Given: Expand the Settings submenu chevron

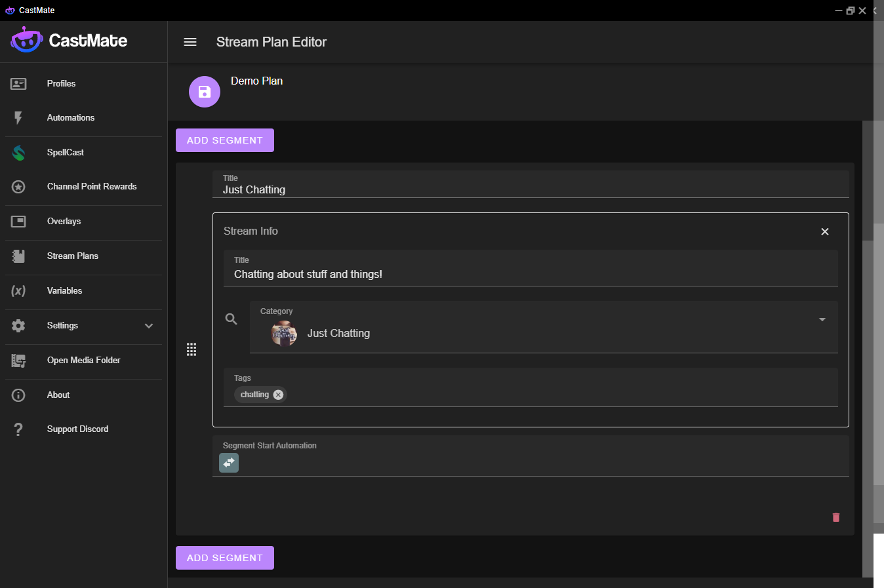Looking at the screenshot, I should tap(149, 326).
